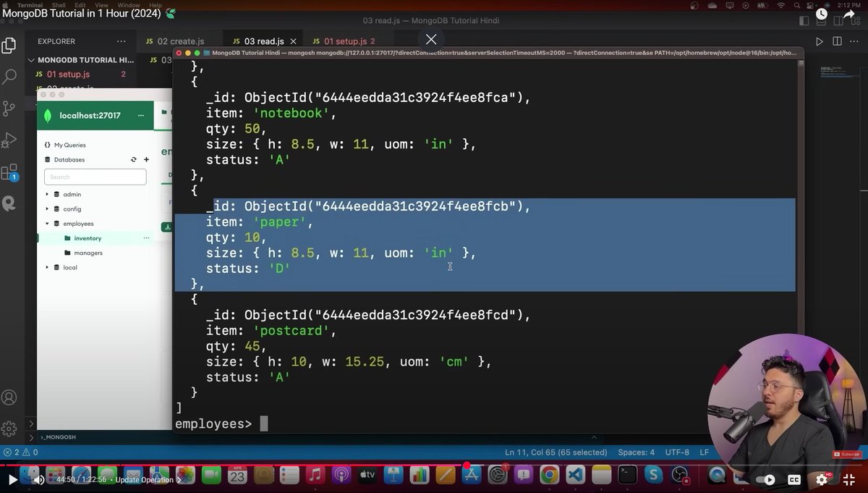
Task: Open the Update Operation chapter list
Action: coord(148,479)
